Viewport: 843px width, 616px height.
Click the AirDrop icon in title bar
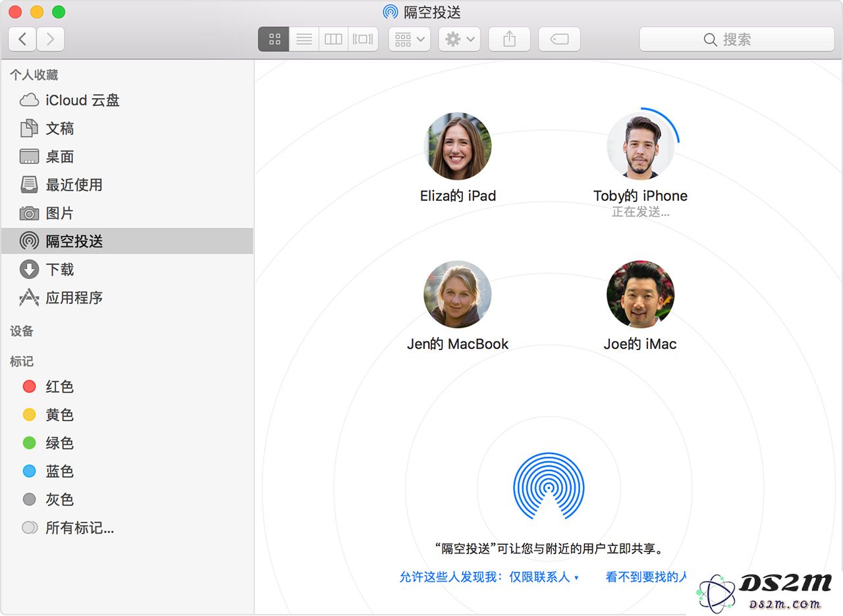[x=391, y=12]
